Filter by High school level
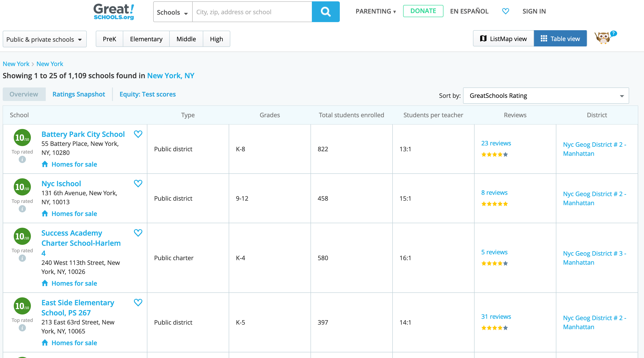The width and height of the screenshot is (644, 358). 217,39
